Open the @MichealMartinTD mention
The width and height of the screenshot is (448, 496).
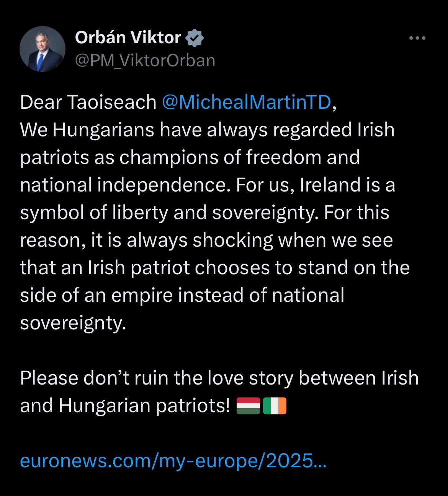247,102
